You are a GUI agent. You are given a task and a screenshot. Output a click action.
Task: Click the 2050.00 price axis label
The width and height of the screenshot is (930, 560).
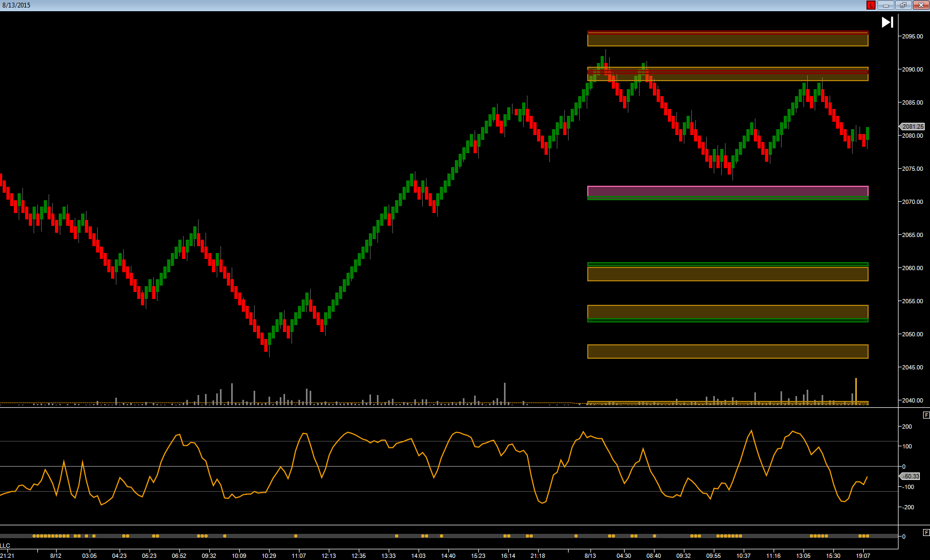912,334
